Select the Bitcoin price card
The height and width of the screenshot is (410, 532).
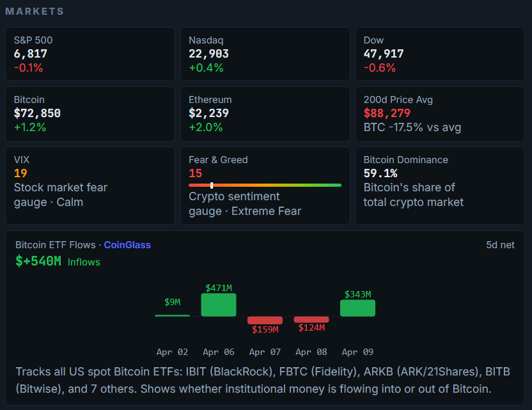[x=90, y=114]
